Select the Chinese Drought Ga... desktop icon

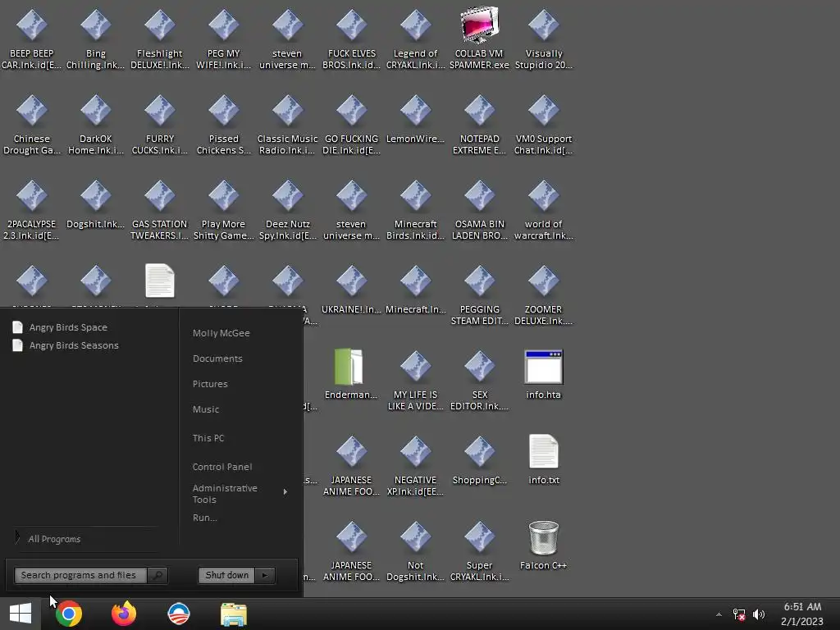(x=32, y=125)
